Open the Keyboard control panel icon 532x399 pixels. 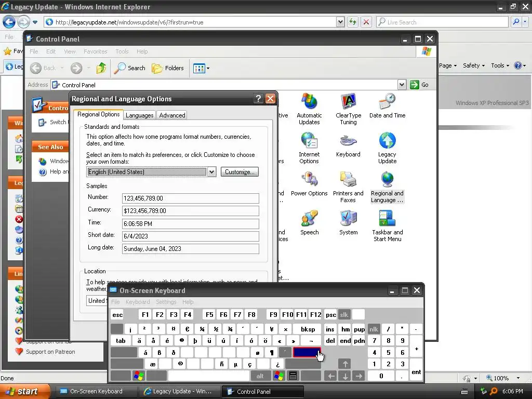click(x=348, y=145)
